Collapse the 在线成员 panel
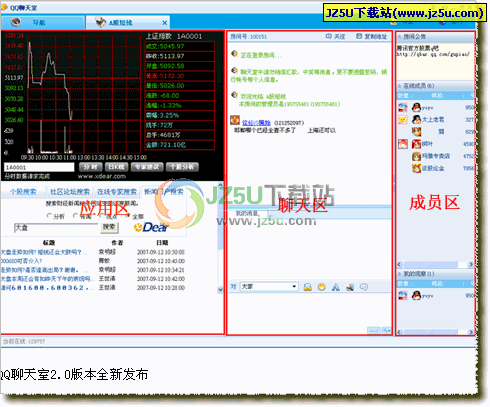Image resolution: width=490 pixels, height=407 pixels. click(x=399, y=86)
